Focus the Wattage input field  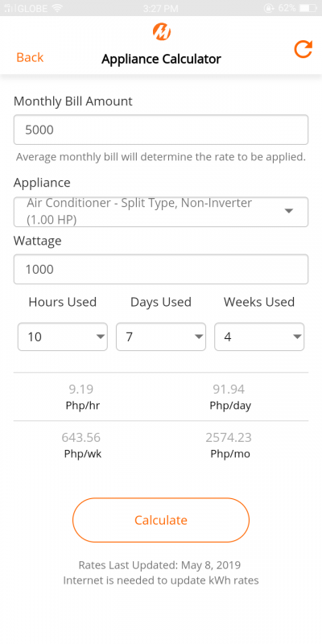[161, 270]
